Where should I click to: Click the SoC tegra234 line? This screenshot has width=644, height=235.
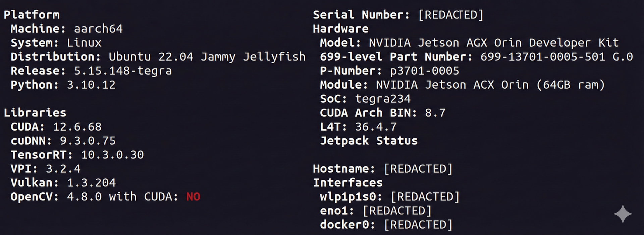[365, 99]
